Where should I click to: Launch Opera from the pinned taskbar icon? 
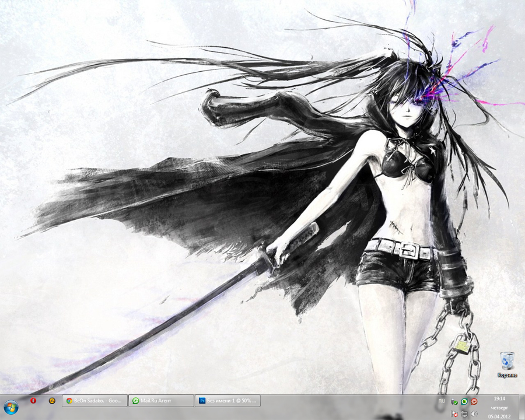click(33, 400)
